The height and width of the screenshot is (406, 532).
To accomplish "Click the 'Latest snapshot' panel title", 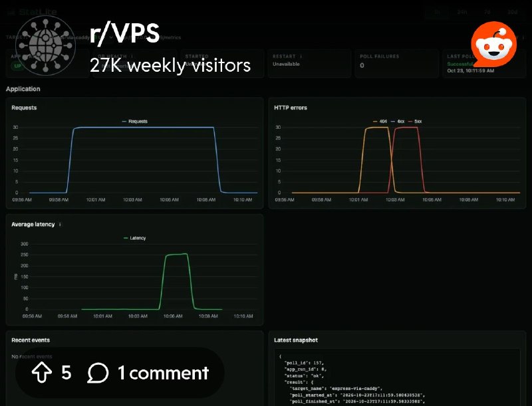I will pyautogui.click(x=296, y=340).
